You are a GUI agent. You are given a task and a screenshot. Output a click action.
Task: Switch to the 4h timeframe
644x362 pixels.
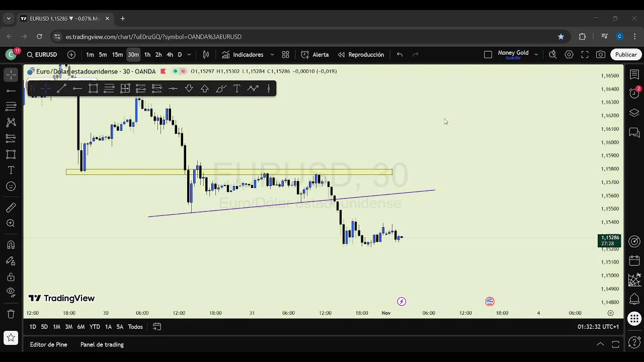(x=170, y=54)
